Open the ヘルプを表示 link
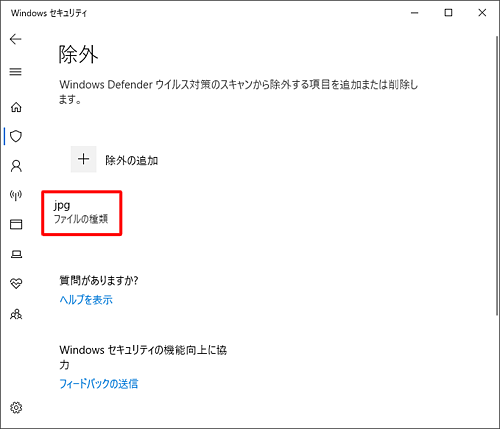The height and width of the screenshot is (429, 500). pos(86,300)
